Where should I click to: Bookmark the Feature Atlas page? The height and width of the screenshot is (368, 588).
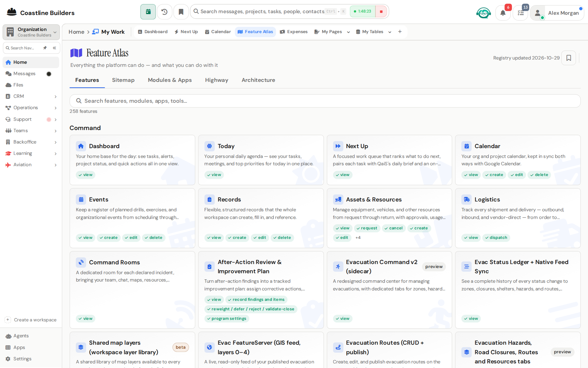[x=569, y=58]
